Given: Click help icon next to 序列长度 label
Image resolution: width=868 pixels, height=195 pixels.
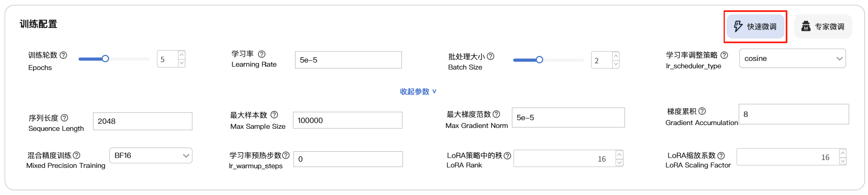Looking at the screenshot, I should tap(65, 118).
